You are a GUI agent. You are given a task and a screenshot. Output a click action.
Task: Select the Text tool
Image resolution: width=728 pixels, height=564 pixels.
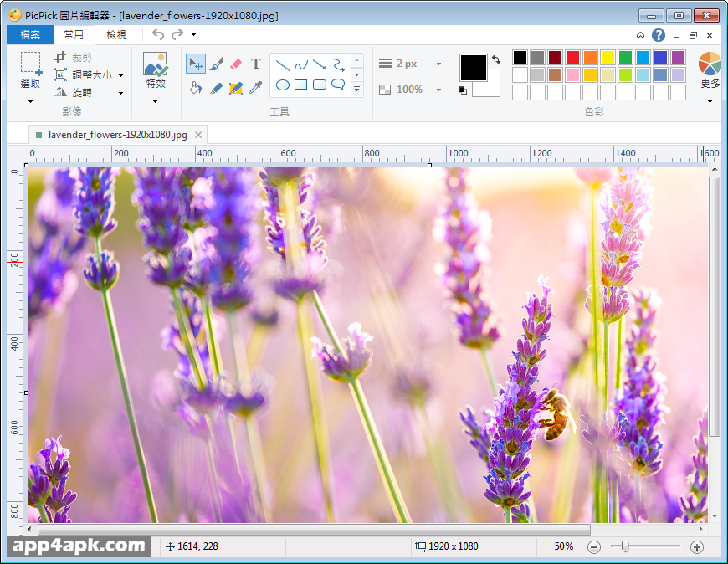[x=256, y=64]
